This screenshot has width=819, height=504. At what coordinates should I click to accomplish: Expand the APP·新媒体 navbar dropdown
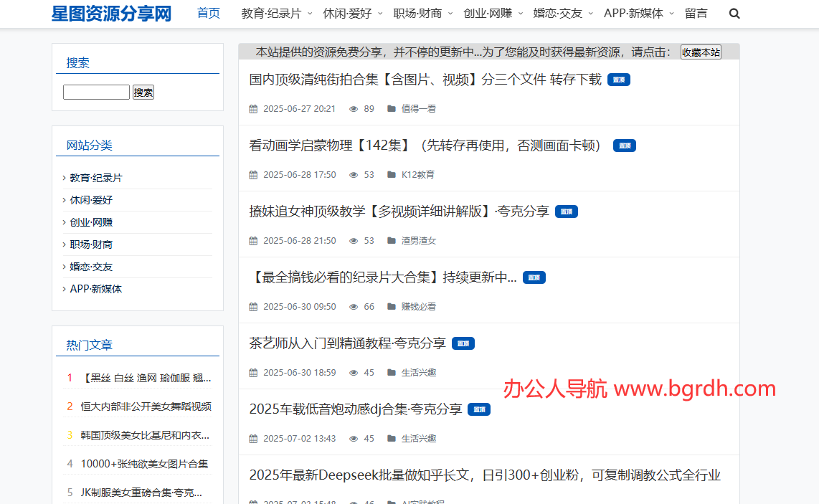tap(638, 14)
